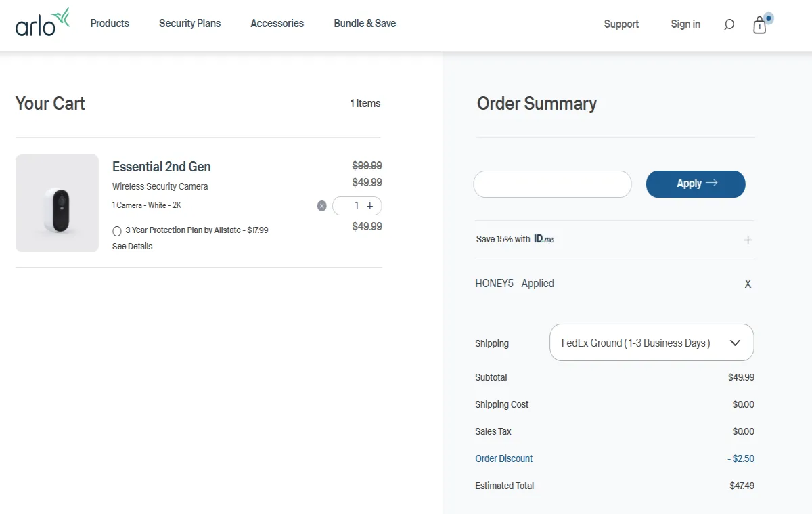Click the promo code input field

[x=552, y=184]
